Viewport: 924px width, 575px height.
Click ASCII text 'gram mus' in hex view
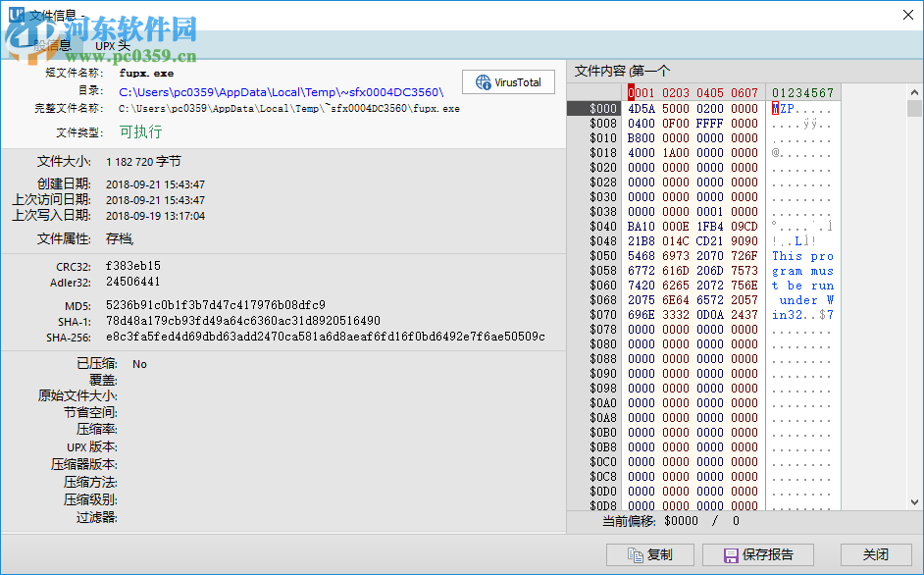pos(802,271)
